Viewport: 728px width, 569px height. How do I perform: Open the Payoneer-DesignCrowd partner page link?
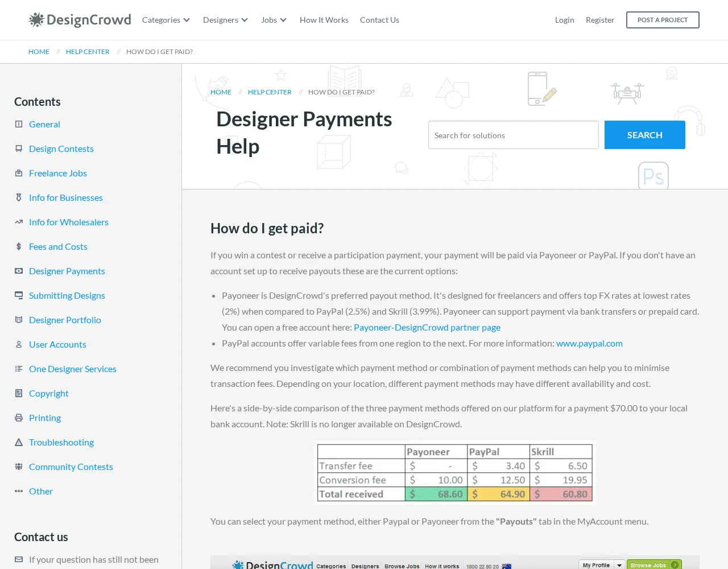pos(427,327)
